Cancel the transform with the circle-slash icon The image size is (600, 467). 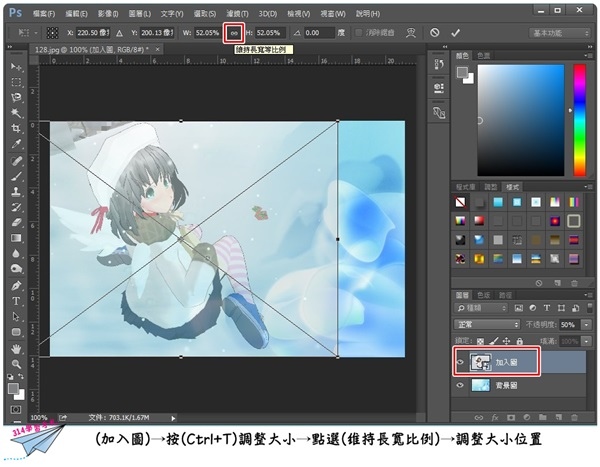[434, 33]
